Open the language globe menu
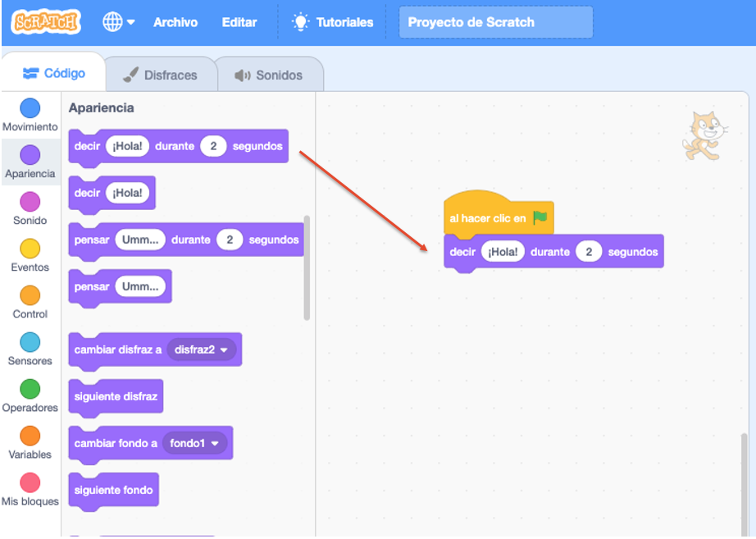This screenshot has width=756, height=539. [x=119, y=21]
